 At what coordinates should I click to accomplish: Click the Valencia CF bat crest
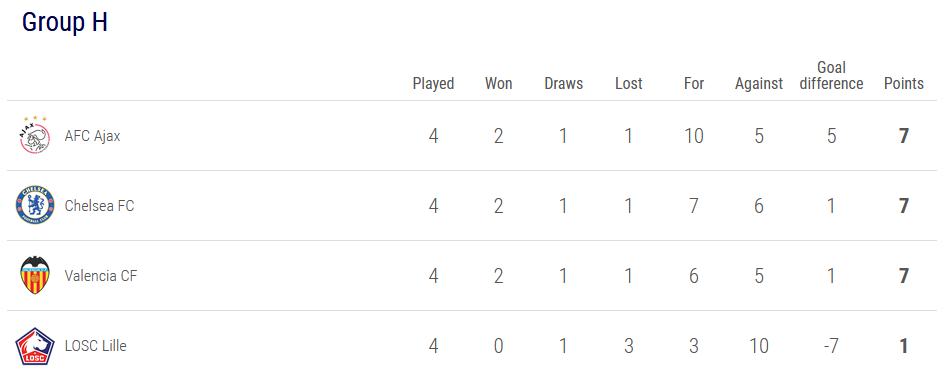tap(35, 275)
